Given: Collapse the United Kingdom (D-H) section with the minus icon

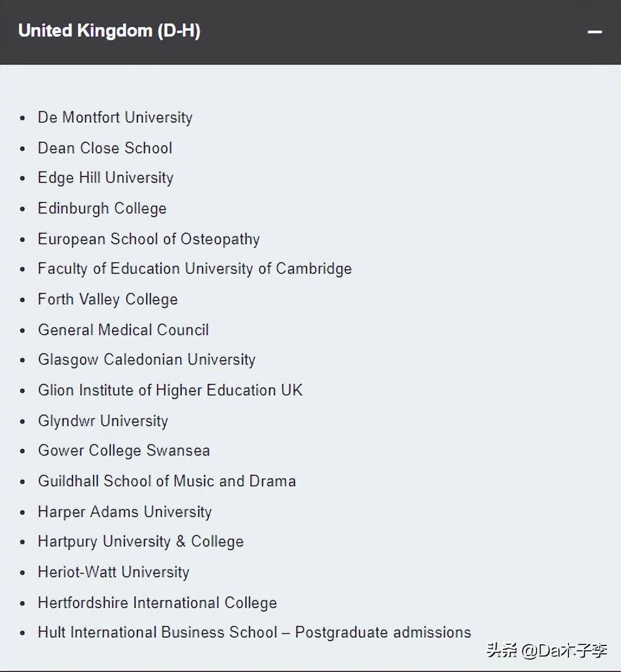Looking at the screenshot, I should point(594,32).
